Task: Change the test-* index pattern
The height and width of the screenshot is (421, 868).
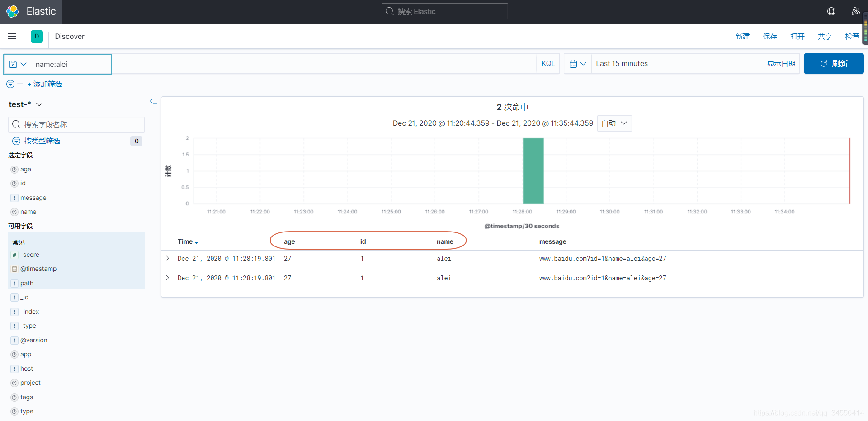Action: coord(26,104)
